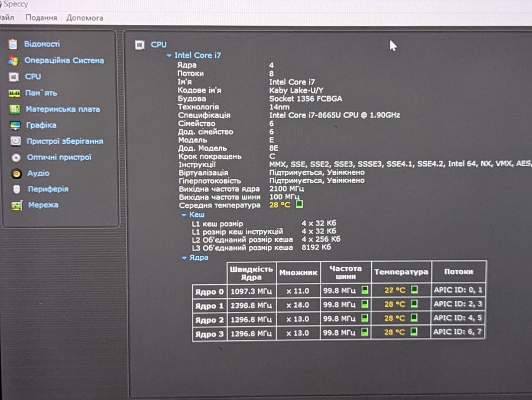Viewport: 532px width, 400px height.
Task: Select CPU in the sidebar list
Action: pos(33,77)
